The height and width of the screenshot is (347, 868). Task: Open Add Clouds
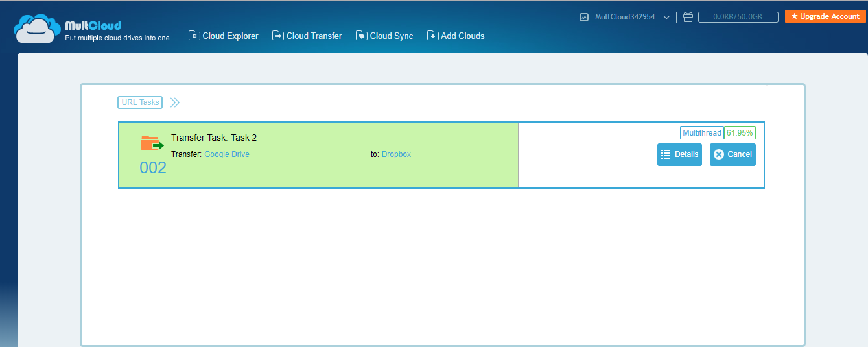click(x=456, y=36)
